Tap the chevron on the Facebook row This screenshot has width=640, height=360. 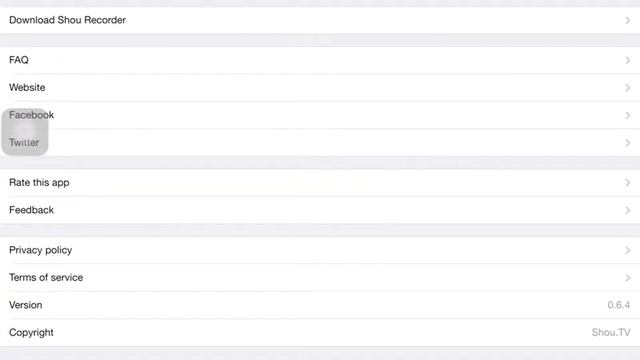[628, 115]
